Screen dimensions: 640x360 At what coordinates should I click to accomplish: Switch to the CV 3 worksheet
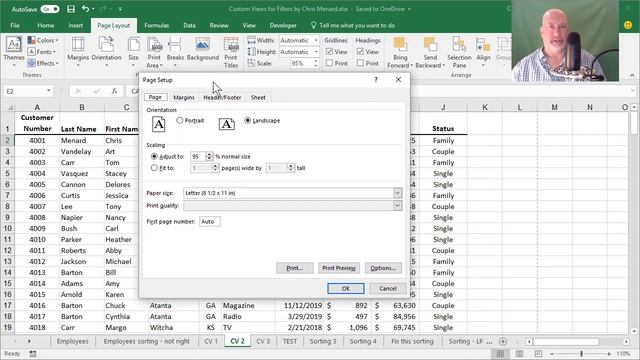coord(263,341)
